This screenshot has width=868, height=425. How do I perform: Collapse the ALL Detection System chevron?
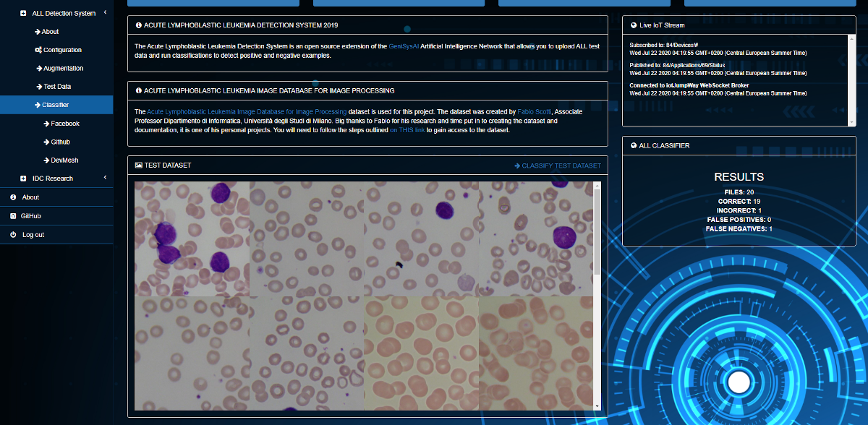point(105,12)
